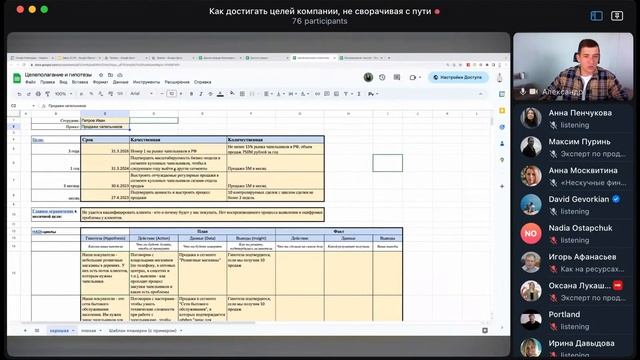
Task: Insert a chart from toolbar
Action: coord(336,94)
